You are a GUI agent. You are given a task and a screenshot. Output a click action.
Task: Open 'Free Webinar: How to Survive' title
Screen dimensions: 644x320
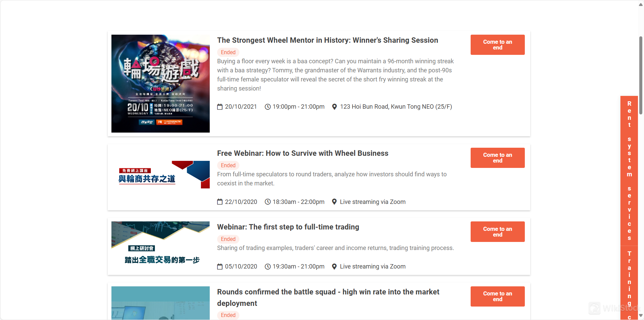click(x=303, y=153)
